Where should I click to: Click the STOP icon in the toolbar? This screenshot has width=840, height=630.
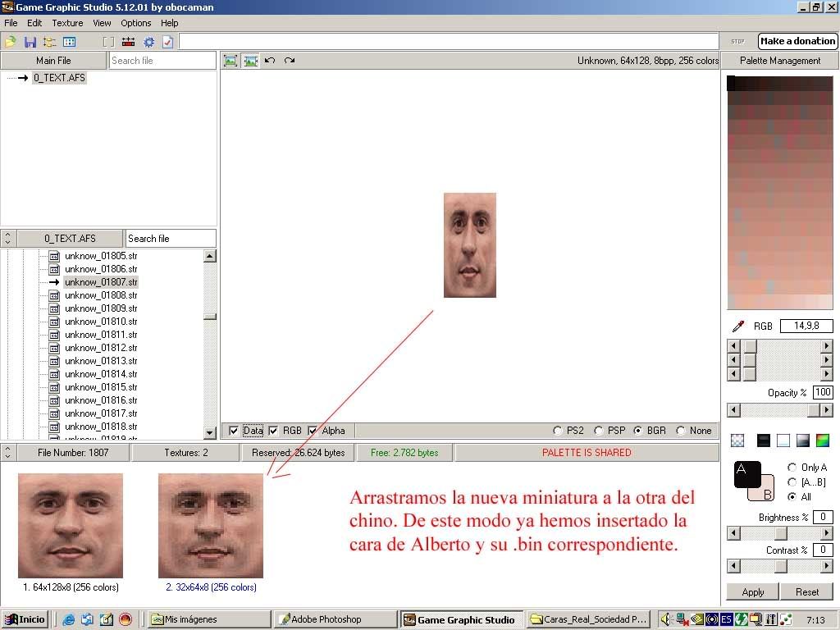[737, 41]
